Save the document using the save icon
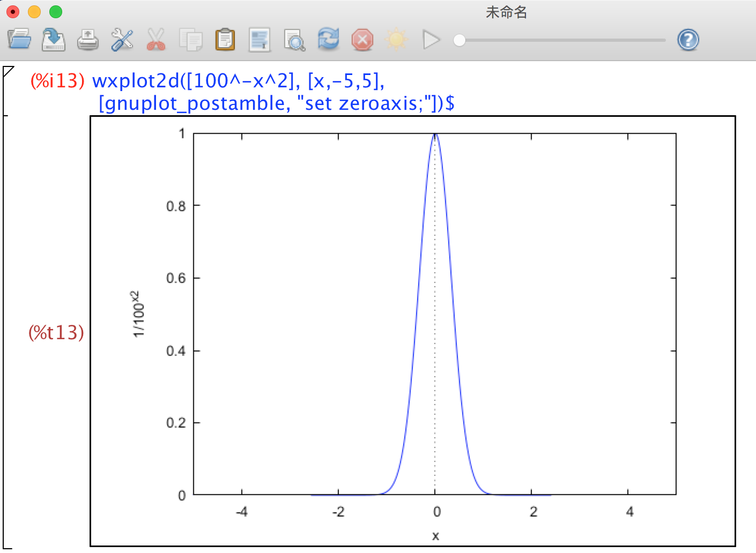Image resolution: width=756 pixels, height=553 pixels. [x=54, y=40]
